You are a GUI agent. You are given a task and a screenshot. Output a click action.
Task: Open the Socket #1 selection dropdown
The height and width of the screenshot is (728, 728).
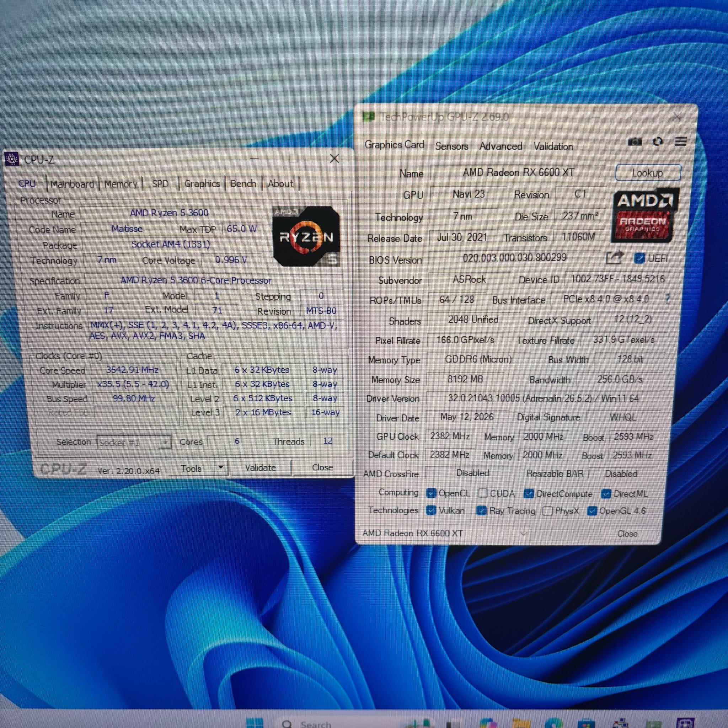tap(134, 442)
